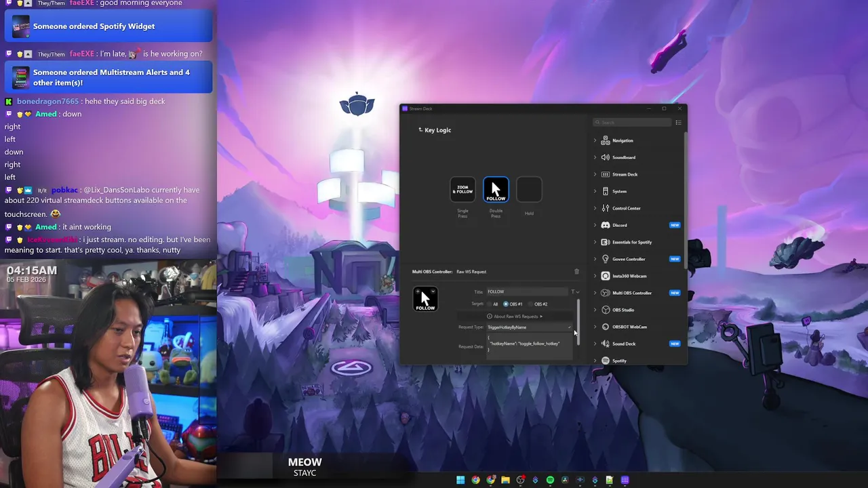The image size is (868, 488).
Task: Click the Key Logic back arrow icon
Action: point(420,130)
